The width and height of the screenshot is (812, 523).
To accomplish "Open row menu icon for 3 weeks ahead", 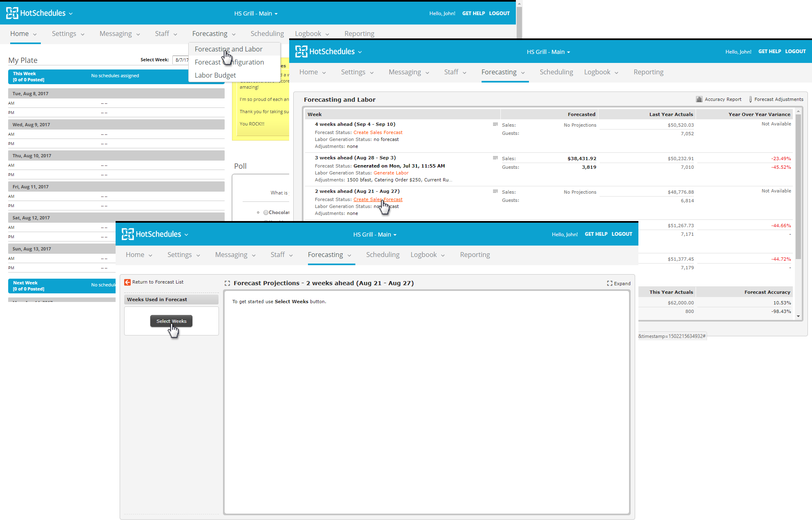I will tap(495, 158).
